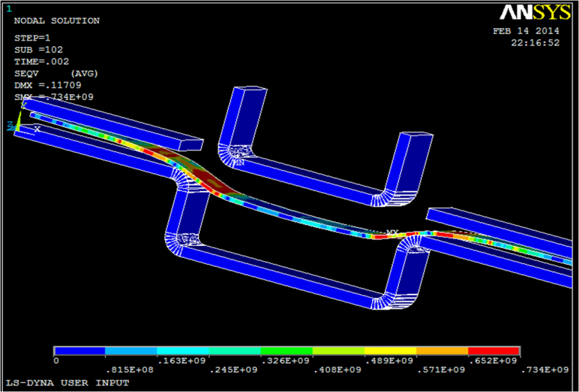Click the STEP=1 label
Viewport: 579px width, 392px height.
32,38
